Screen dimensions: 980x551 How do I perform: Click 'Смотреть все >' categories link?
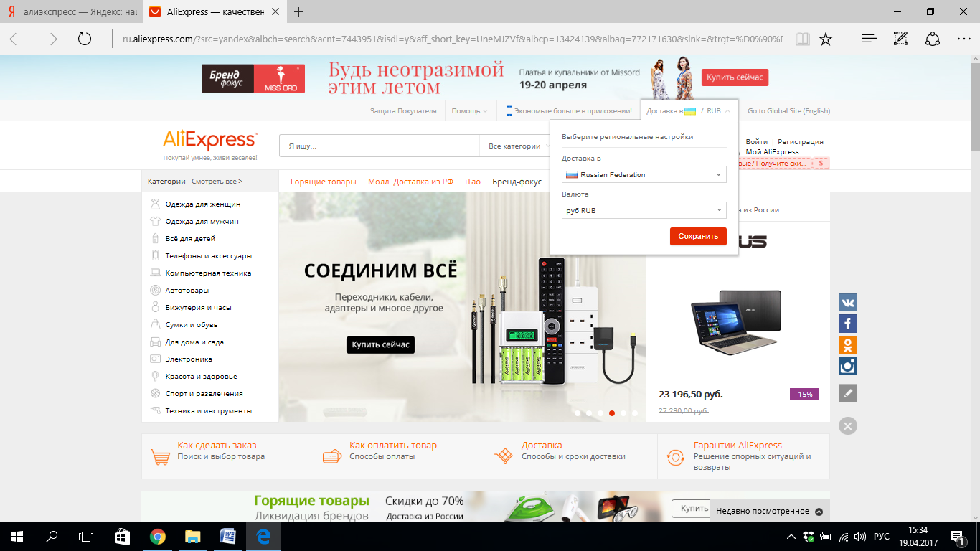[217, 182]
